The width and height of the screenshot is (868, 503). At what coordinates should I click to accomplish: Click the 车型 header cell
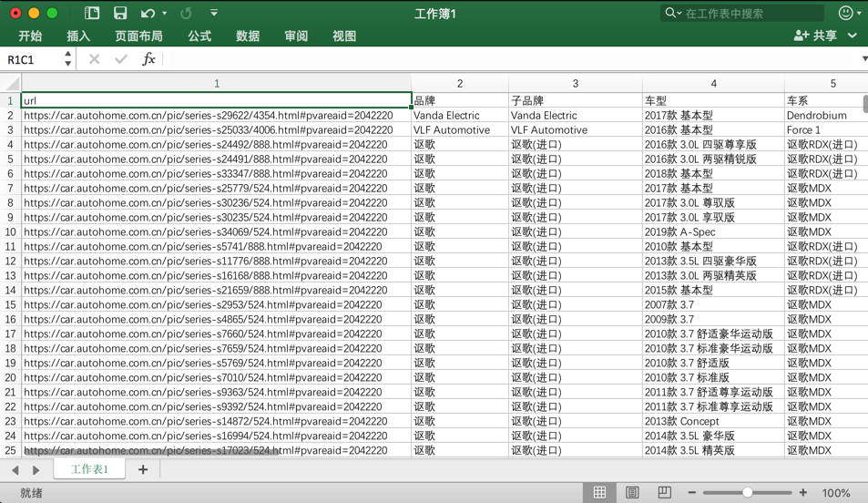[x=713, y=100]
